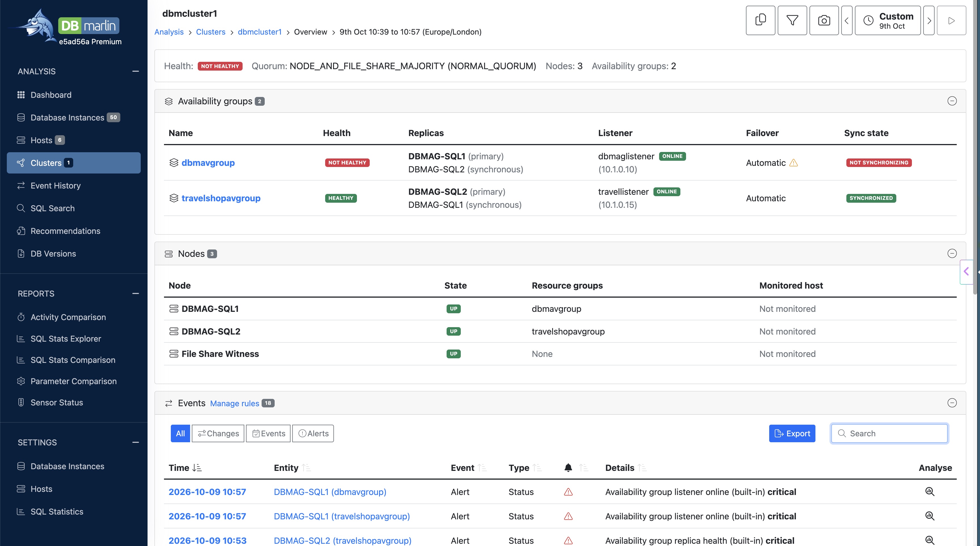This screenshot has width=980, height=546.
Task: Go to next time range arrow
Action: pos(929,20)
